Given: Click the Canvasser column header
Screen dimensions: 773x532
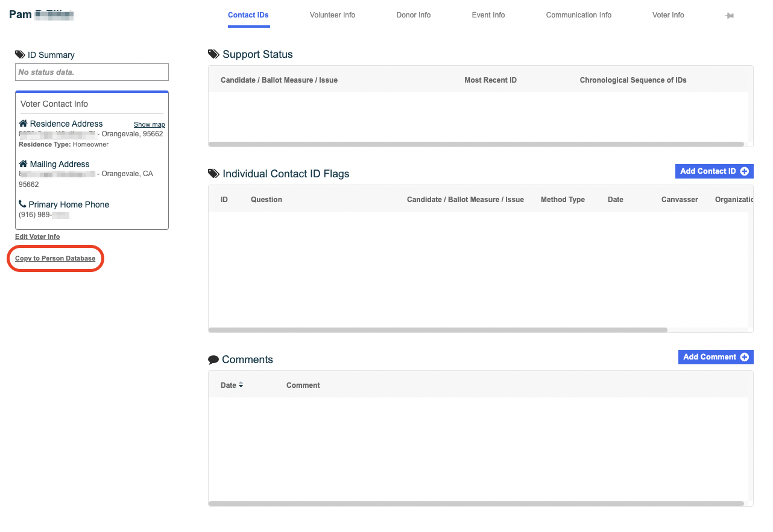Looking at the screenshot, I should [680, 200].
